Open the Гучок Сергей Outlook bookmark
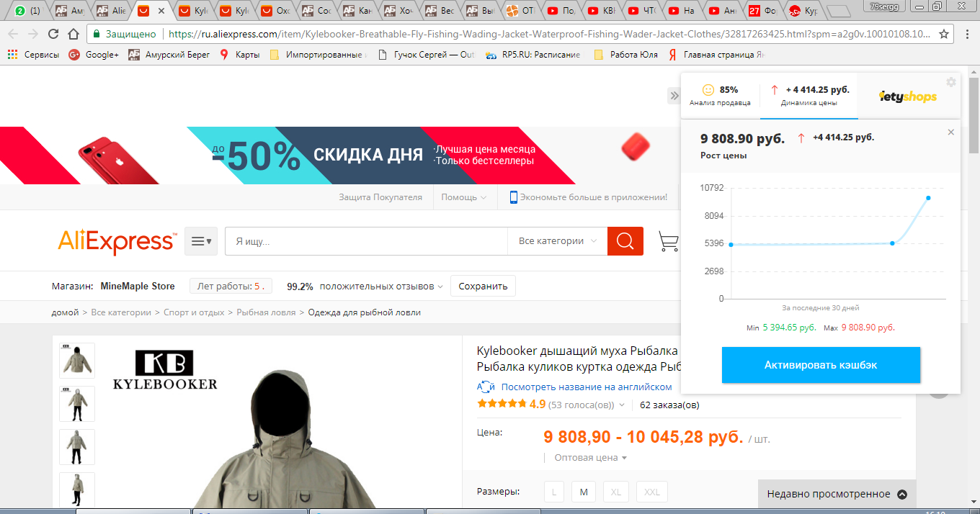 click(x=425, y=54)
